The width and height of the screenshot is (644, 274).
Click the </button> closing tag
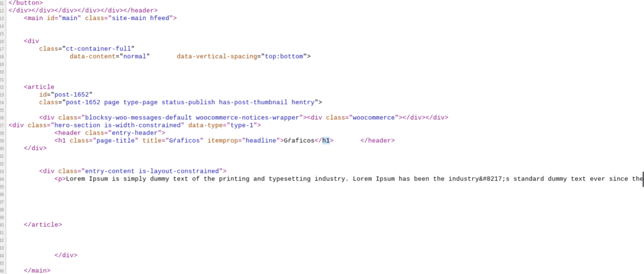pos(26,3)
